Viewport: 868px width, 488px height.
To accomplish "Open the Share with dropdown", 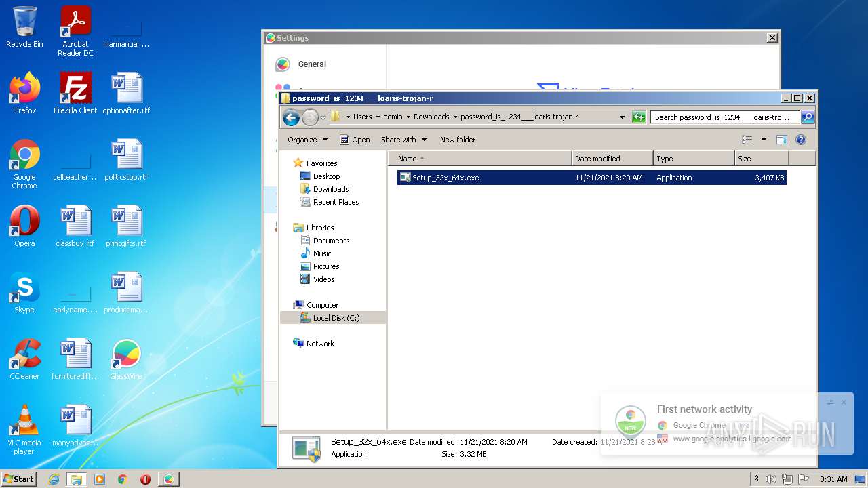I will pyautogui.click(x=403, y=140).
